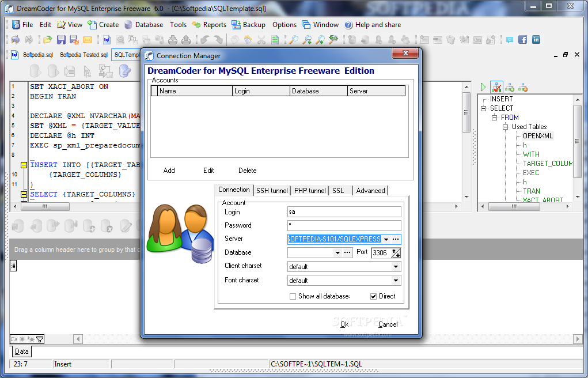Click the connect plug icon in toolbar
The image size is (588, 378).
click(16, 39)
